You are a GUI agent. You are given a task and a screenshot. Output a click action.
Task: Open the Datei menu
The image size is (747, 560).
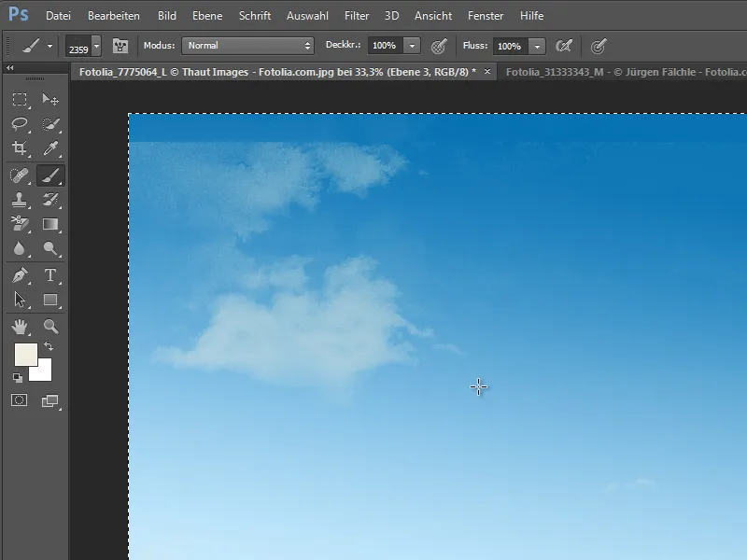coord(58,16)
